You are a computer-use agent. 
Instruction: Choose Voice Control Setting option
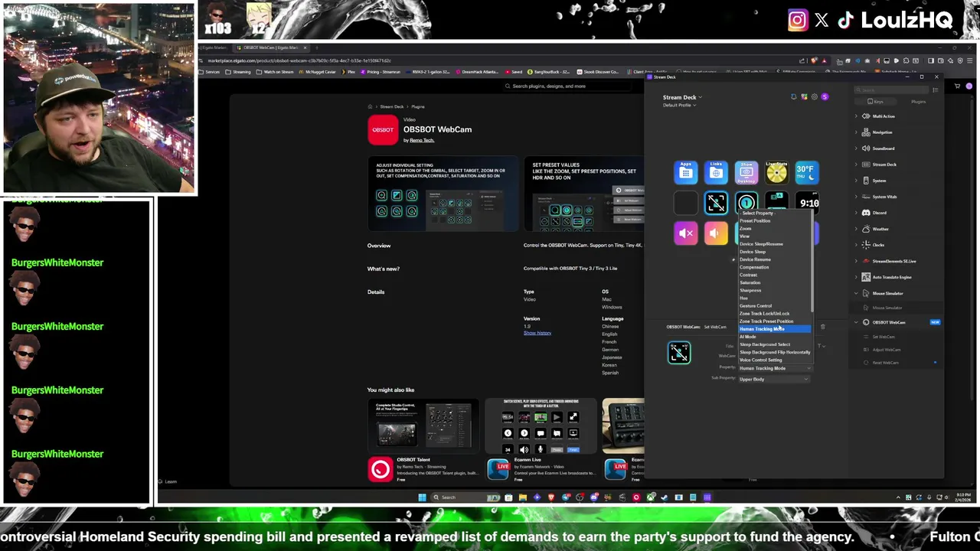pos(774,360)
